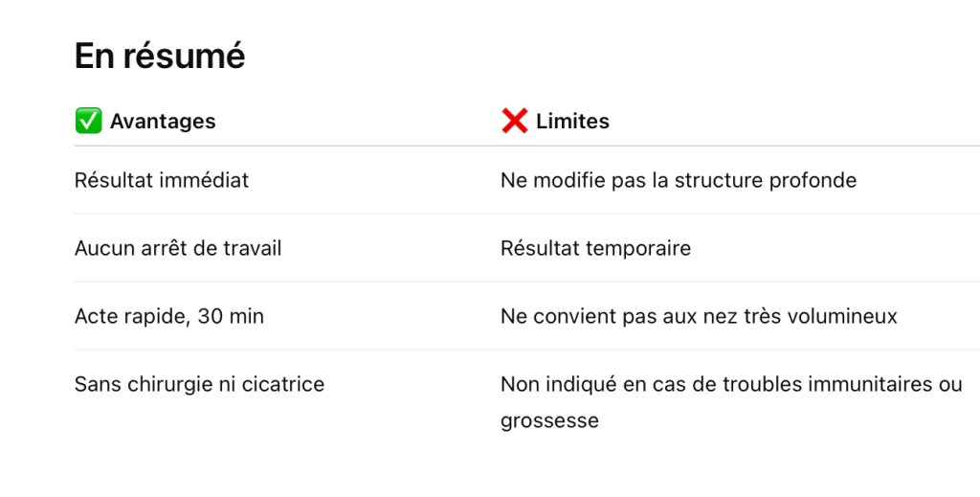Select the "Limites" column header text
The height and width of the screenshot is (497, 980).
coord(572,122)
